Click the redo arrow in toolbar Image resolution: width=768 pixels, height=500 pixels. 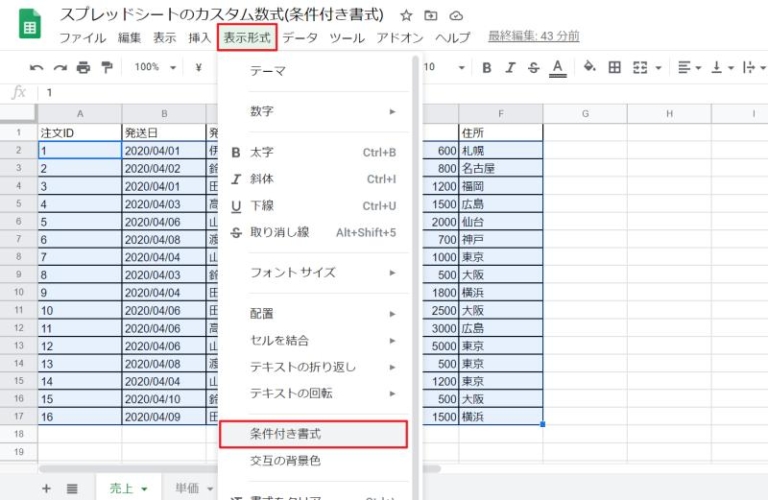(60, 68)
